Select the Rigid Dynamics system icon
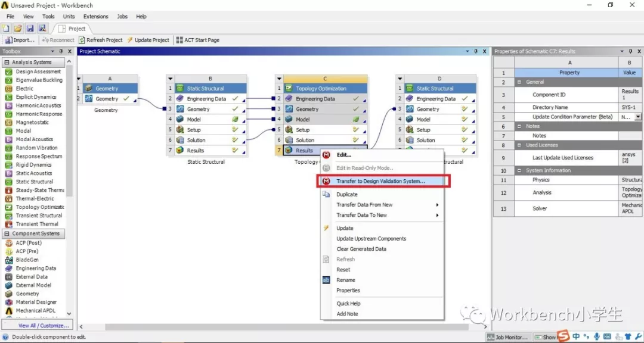The width and height of the screenshot is (644, 343). pos(8,164)
